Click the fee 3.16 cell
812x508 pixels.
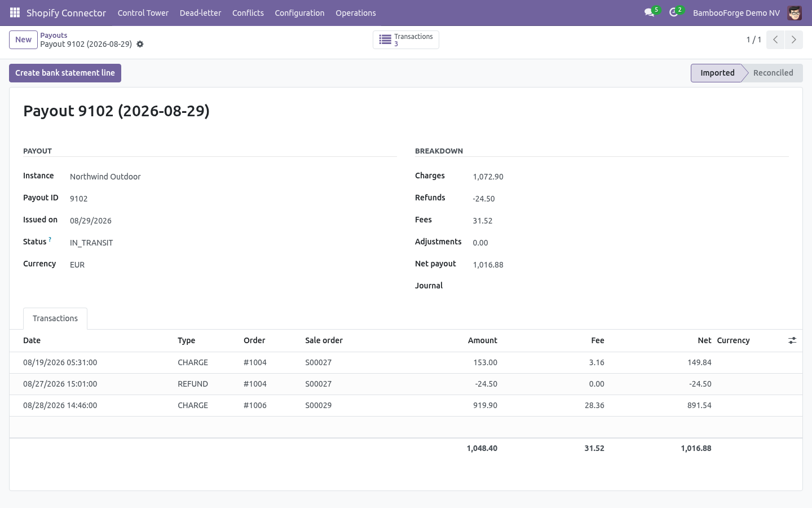pyautogui.click(x=597, y=362)
